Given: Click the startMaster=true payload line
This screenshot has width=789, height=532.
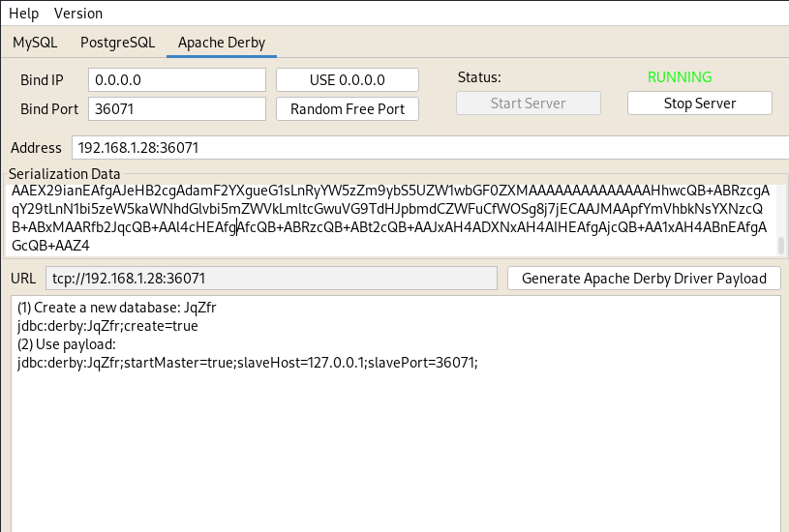Looking at the screenshot, I should tap(248, 363).
